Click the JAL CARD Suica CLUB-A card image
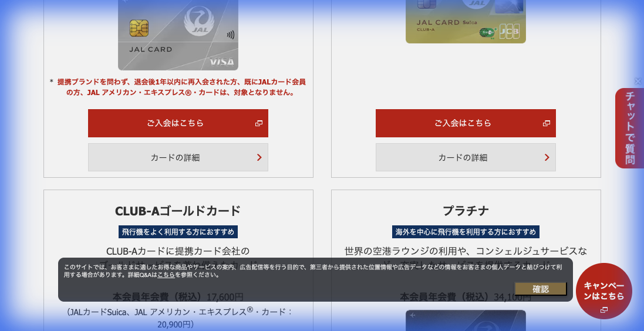 pyautogui.click(x=466, y=21)
